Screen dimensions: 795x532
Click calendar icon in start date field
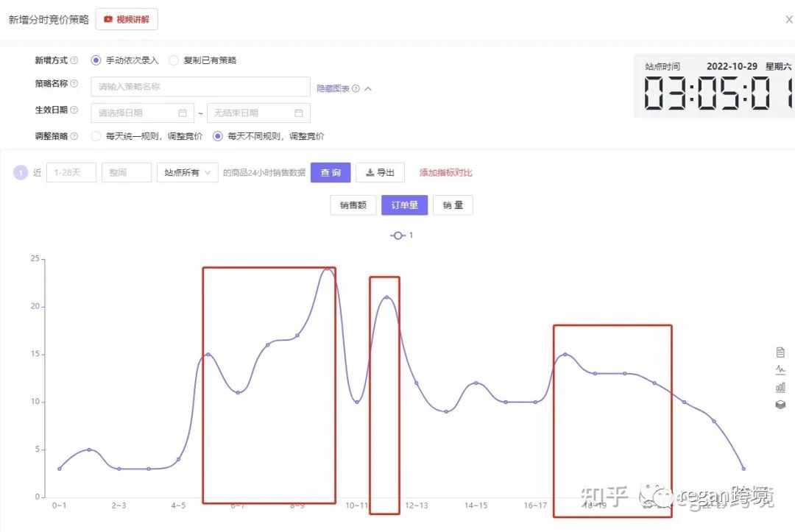(183, 113)
